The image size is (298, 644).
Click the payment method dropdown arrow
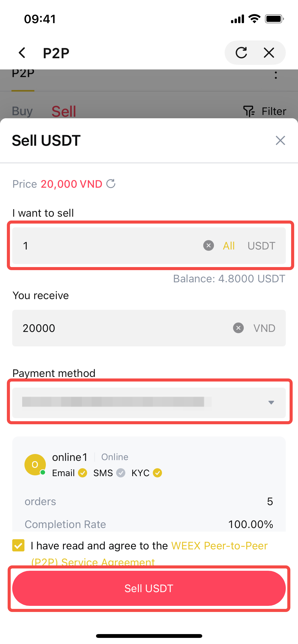pos(271,402)
